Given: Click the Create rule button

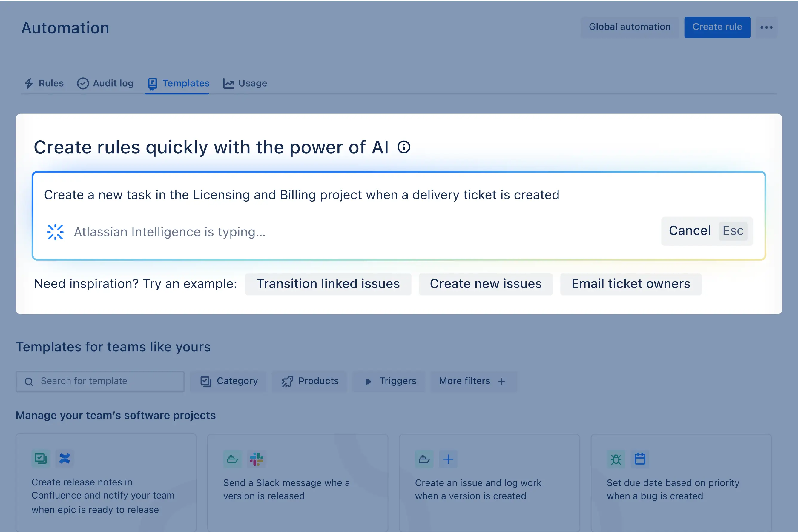Looking at the screenshot, I should (717, 27).
